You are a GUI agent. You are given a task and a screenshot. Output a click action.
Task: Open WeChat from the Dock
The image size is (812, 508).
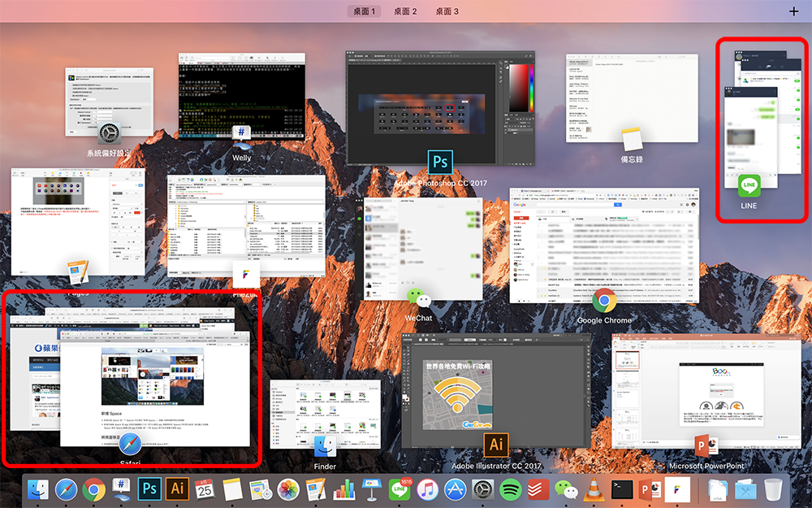tap(566, 489)
